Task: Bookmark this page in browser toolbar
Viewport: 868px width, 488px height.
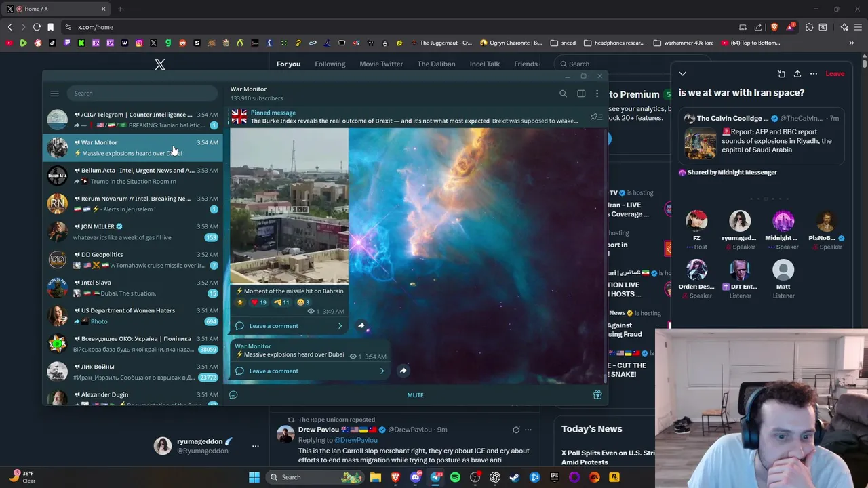Action: point(50,27)
